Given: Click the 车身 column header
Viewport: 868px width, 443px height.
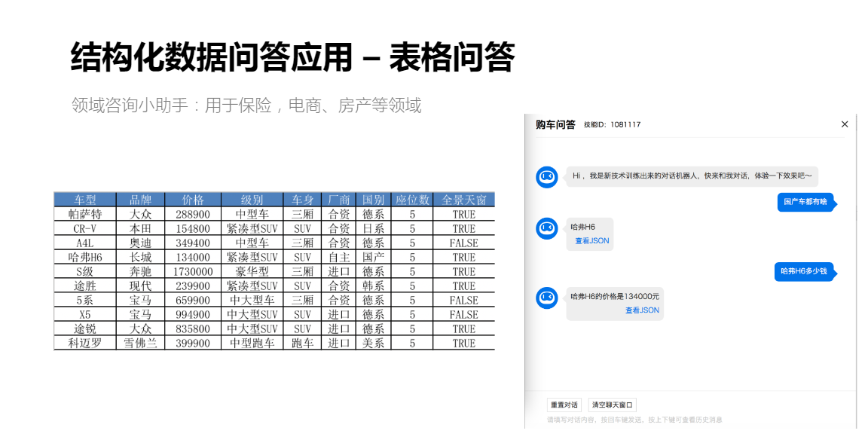Looking at the screenshot, I should [302, 200].
